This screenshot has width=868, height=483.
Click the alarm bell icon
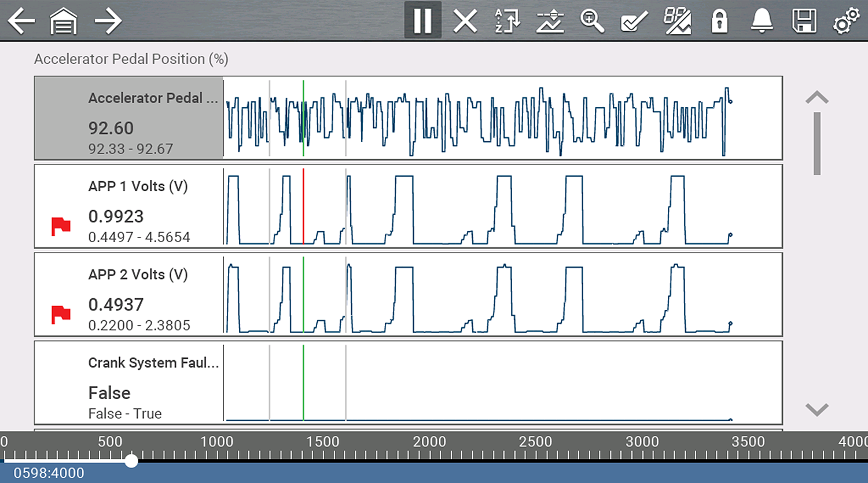click(762, 21)
